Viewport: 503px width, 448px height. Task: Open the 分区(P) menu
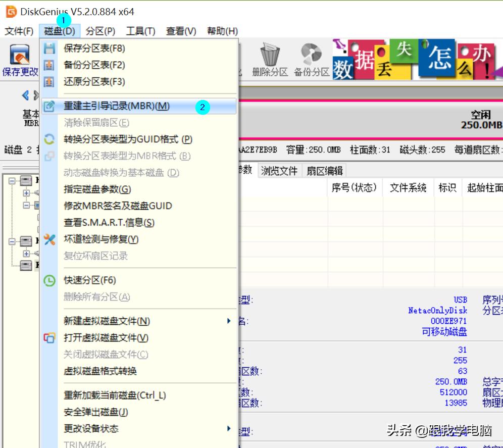coord(99,31)
